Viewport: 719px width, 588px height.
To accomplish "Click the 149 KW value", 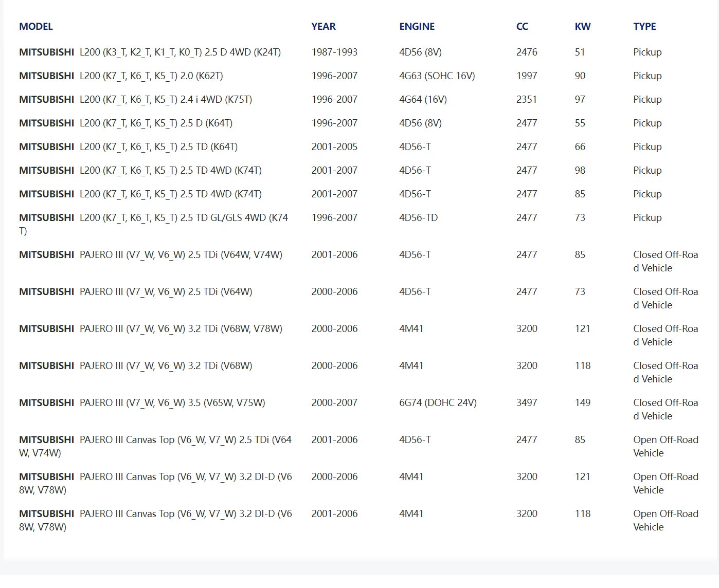I will 583,402.
